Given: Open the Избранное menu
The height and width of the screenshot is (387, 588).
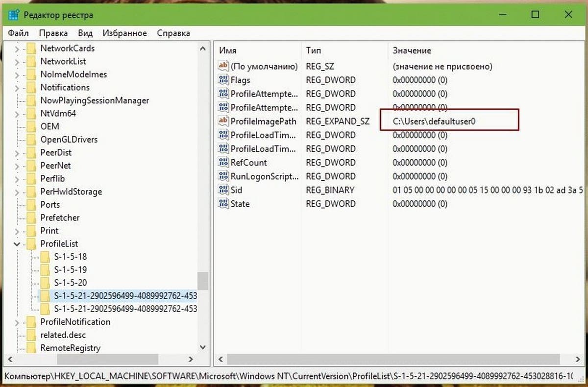Looking at the screenshot, I should [x=124, y=33].
